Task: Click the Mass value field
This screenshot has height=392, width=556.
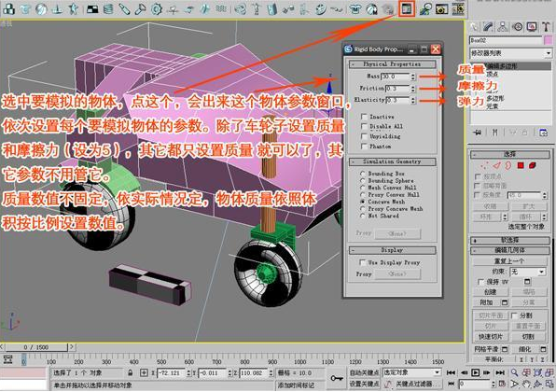Action: [x=395, y=77]
